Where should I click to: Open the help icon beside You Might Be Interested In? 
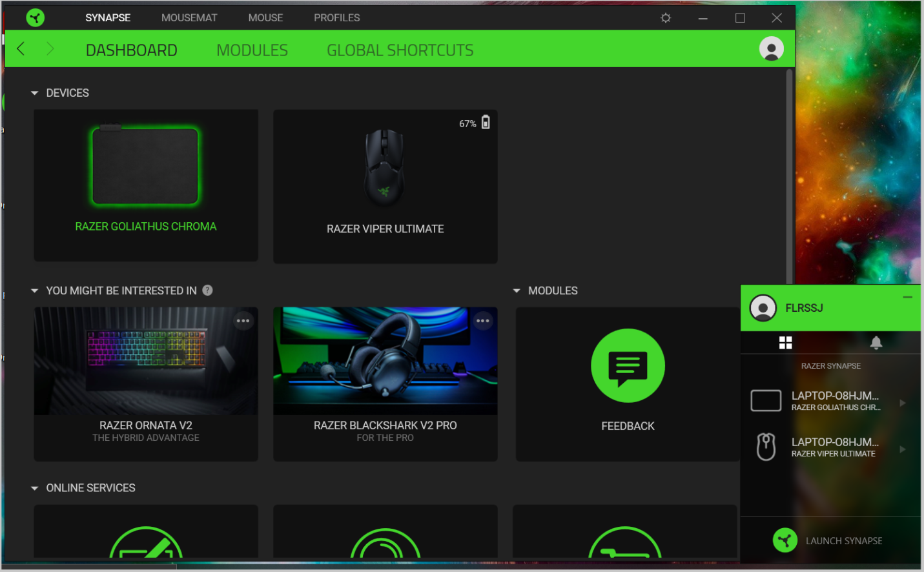pos(207,291)
